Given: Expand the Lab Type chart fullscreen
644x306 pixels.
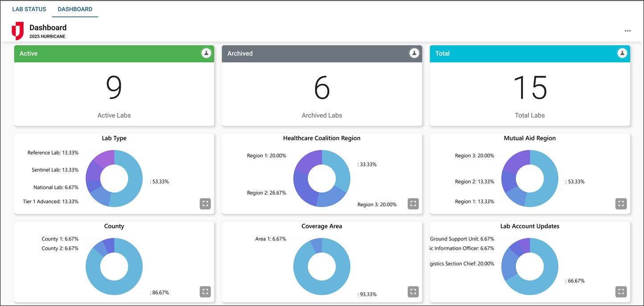Looking at the screenshot, I should 205,204.
